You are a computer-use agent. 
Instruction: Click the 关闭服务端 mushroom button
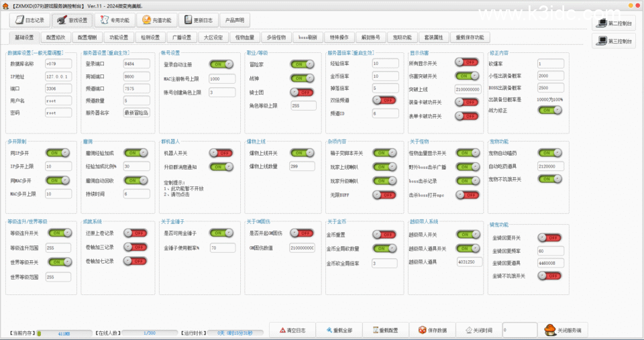tap(563, 330)
